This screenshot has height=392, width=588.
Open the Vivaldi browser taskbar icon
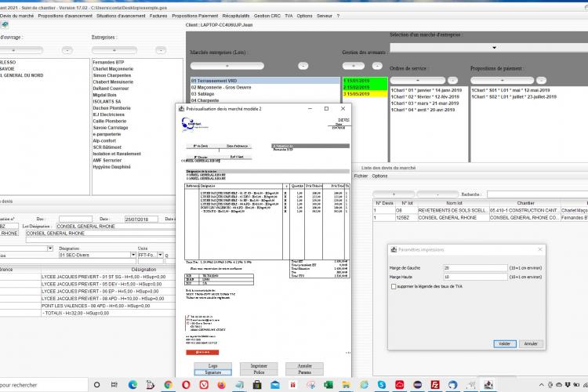[x=204, y=384]
